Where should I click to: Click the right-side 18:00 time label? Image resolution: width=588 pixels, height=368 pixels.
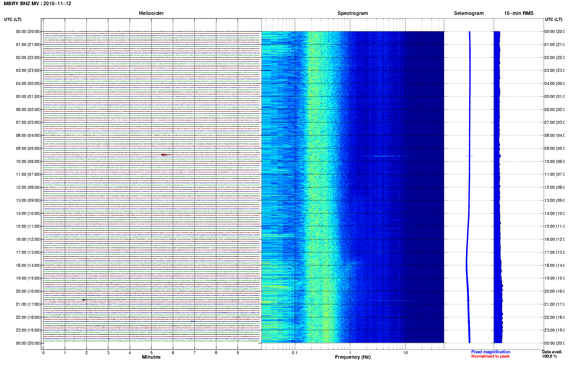555,266
